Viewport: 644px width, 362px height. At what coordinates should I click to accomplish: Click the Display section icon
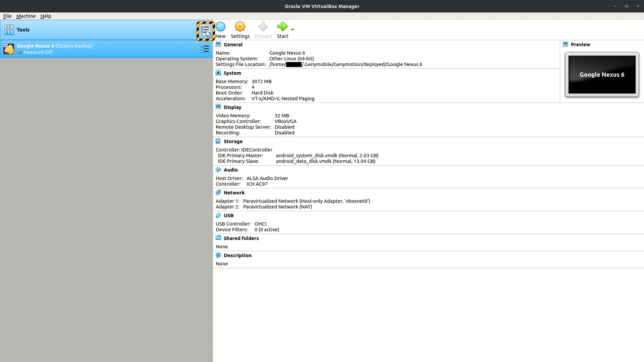[x=218, y=107]
